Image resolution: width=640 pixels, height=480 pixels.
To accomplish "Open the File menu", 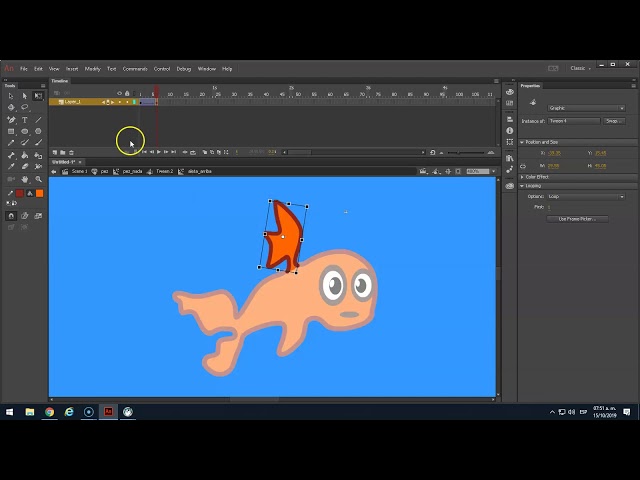I will tap(24, 69).
